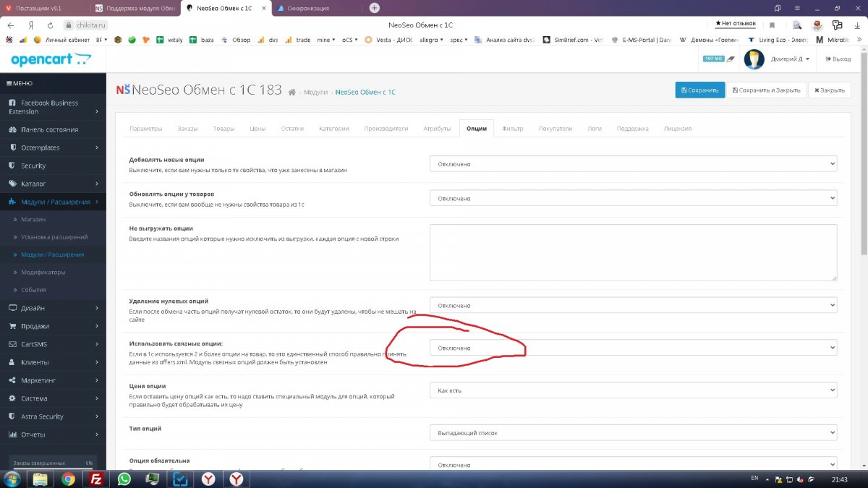The image size is (868, 488).
Task: Switch to the Товары tab
Action: coord(224,129)
